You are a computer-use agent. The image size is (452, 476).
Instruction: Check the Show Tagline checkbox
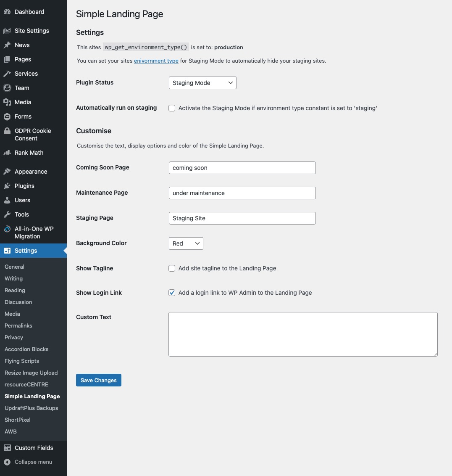point(172,268)
